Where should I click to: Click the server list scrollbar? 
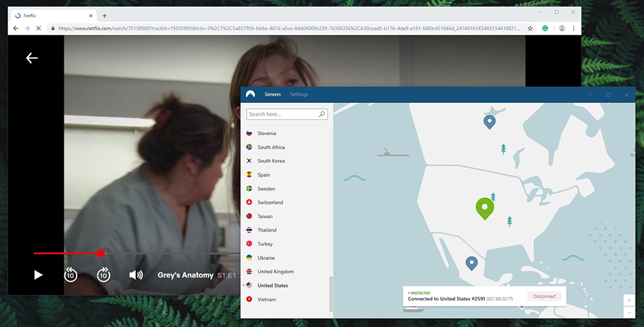point(330,294)
